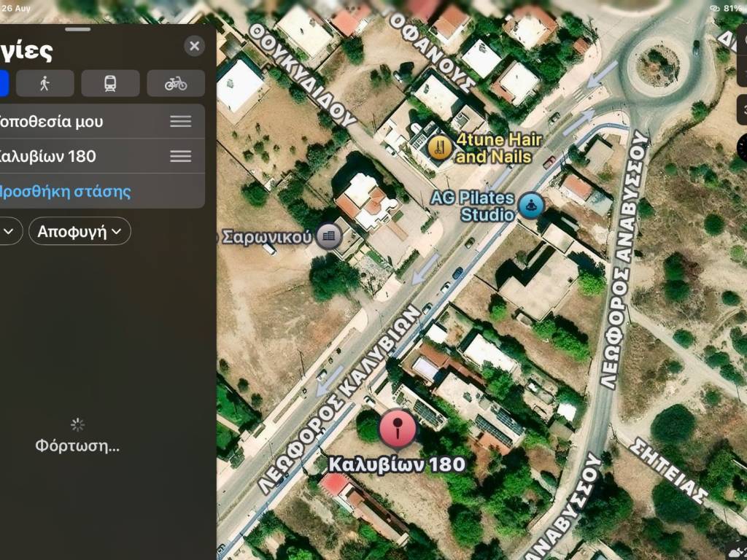Image resolution: width=747 pixels, height=560 pixels.
Task: Expand the Αποφυγή dropdown
Action: pos(80,231)
